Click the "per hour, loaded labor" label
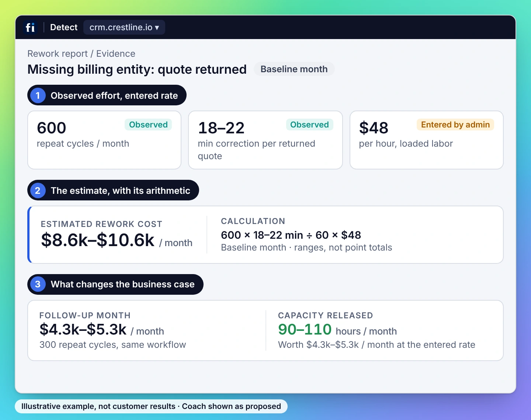The image size is (531, 420). point(406,144)
